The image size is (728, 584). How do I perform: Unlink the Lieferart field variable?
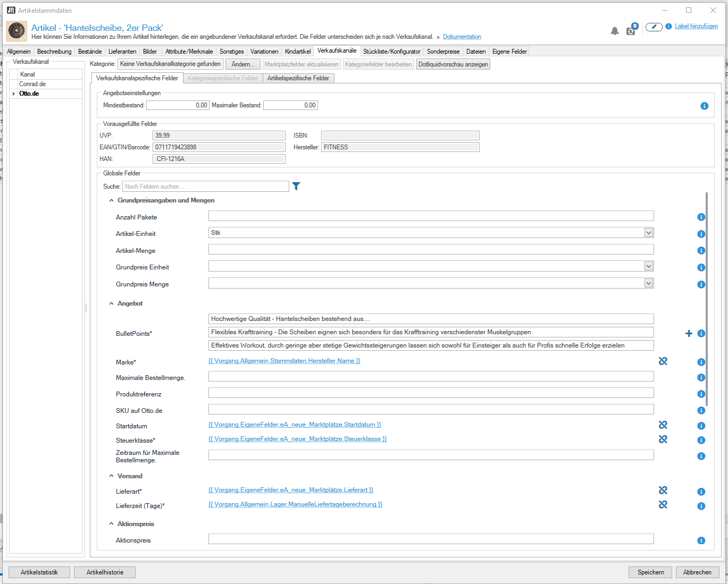coord(663,490)
